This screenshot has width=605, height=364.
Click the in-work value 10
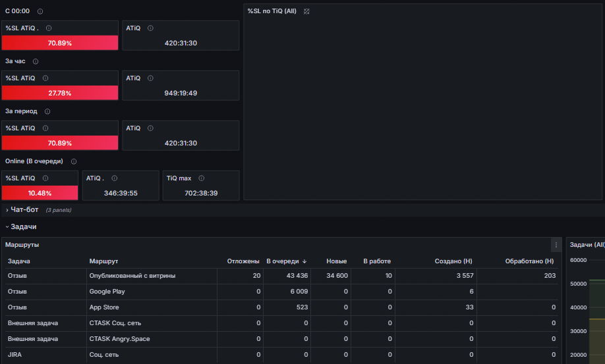coord(388,276)
